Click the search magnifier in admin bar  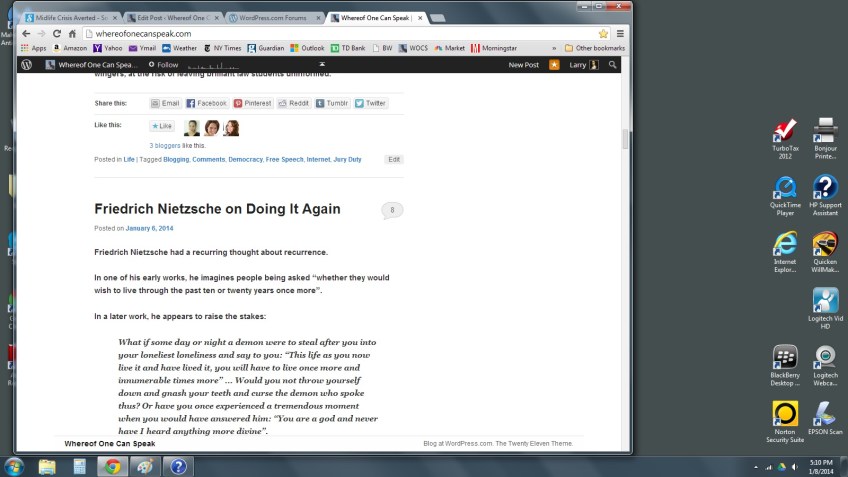[x=613, y=65]
